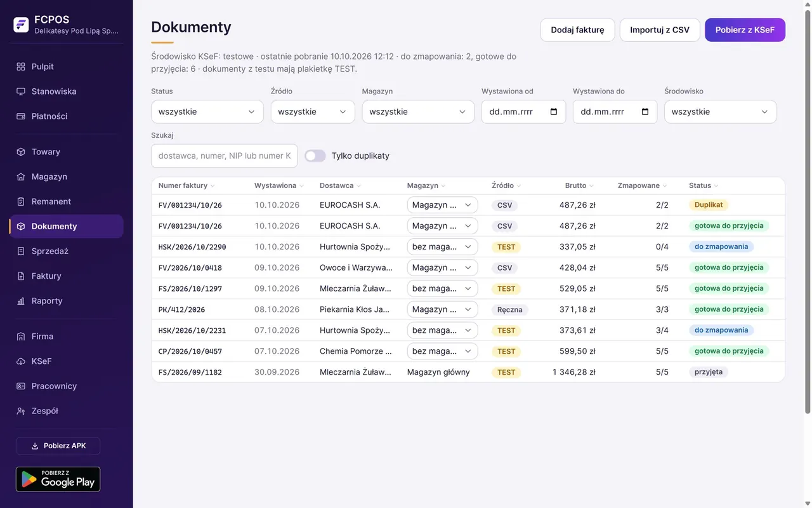Click the Remanent clipboard icon
Image resolution: width=812 pixels, height=508 pixels.
click(21, 201)
